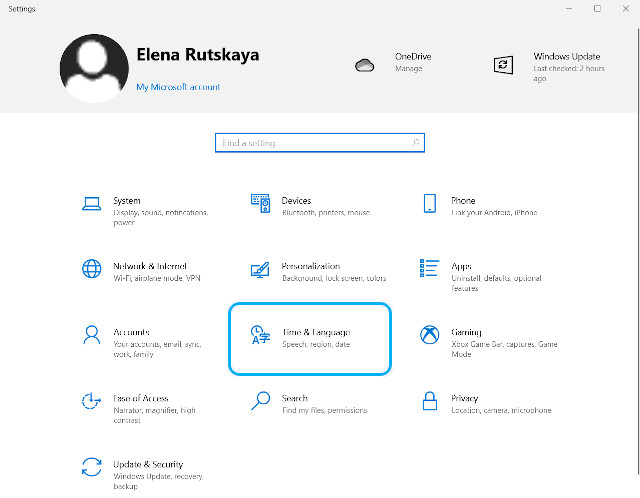Open the System laptop icon

[91, 203]
